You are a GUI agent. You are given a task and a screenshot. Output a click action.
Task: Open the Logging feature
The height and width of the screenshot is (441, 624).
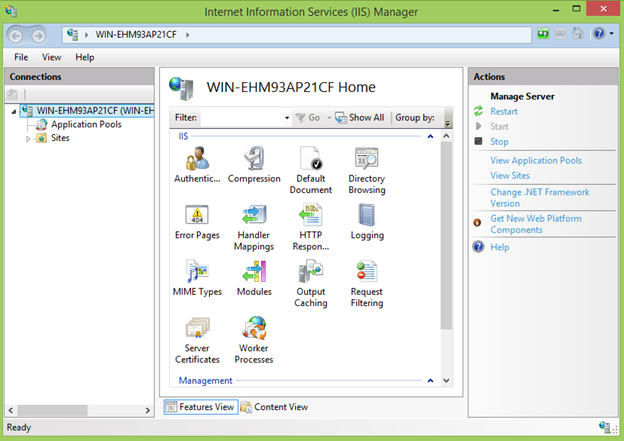(367, 222)
